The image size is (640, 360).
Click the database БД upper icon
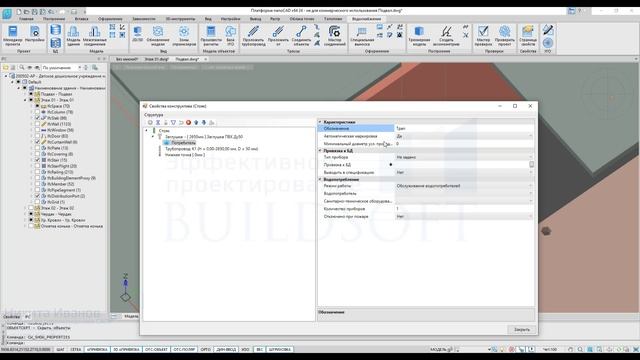point(56,30)
